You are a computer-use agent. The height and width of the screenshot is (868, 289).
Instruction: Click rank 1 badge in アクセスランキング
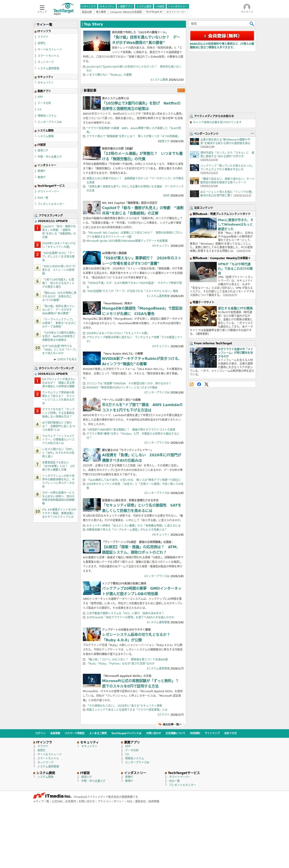(x=38, y=228)
